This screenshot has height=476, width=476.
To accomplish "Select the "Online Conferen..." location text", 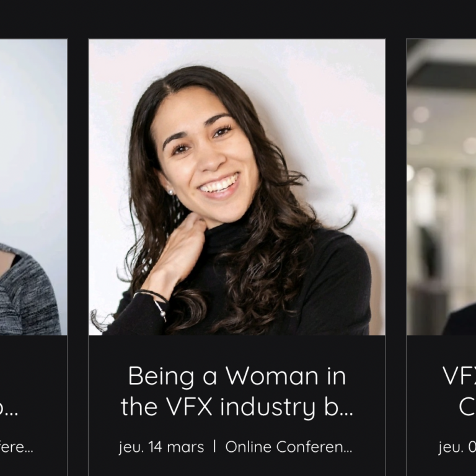I will [x=289, y=447].
